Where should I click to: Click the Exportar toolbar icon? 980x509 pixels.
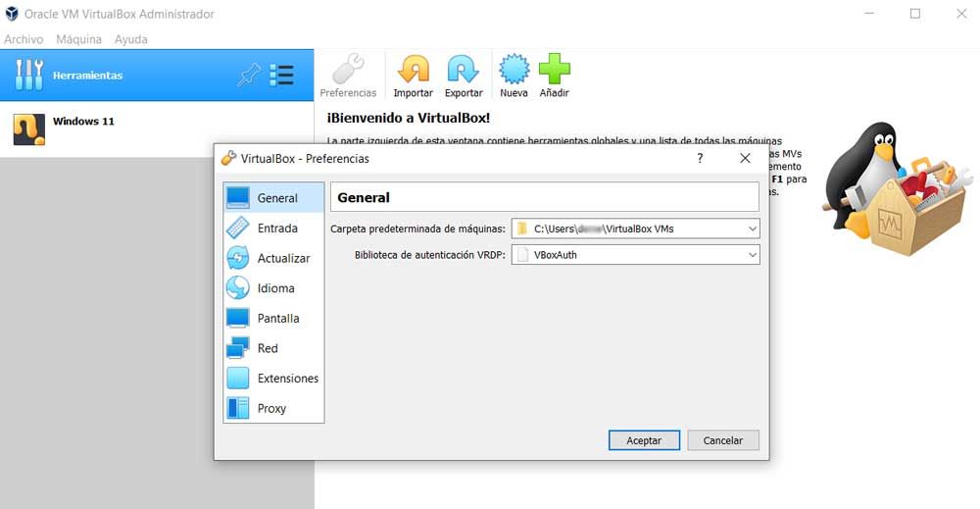(x=464, y=70)
